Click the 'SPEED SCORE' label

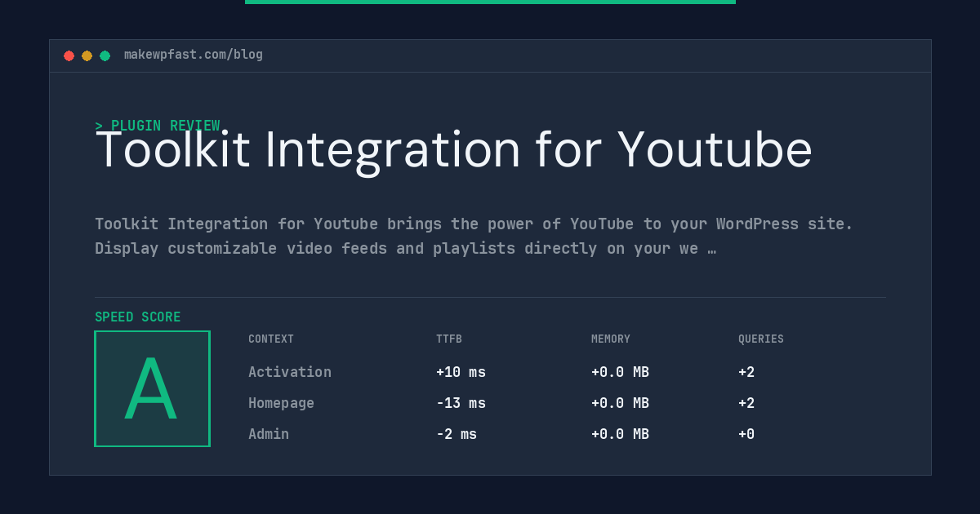tap(138, 317)
